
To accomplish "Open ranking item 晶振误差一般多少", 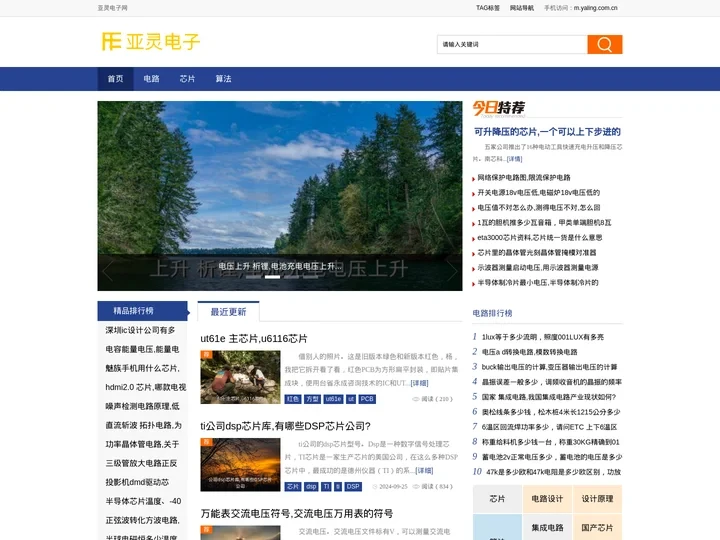I will [552, 382].
